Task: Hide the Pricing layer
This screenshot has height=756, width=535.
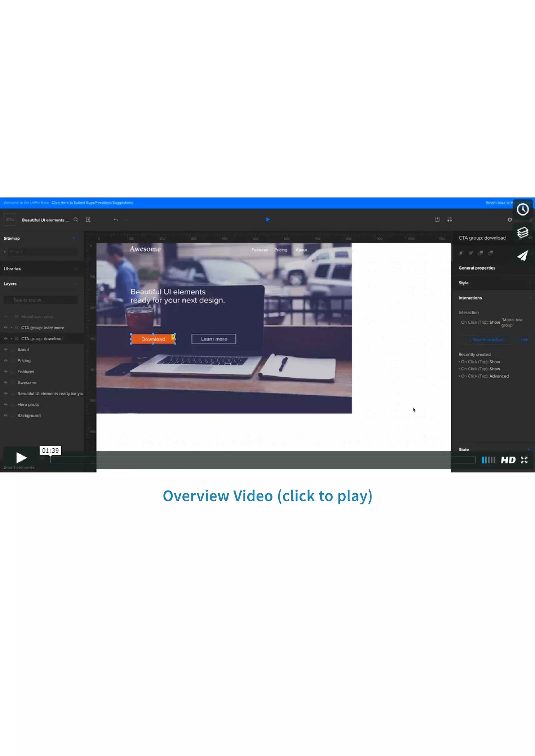Action: [x=5, y=361]
